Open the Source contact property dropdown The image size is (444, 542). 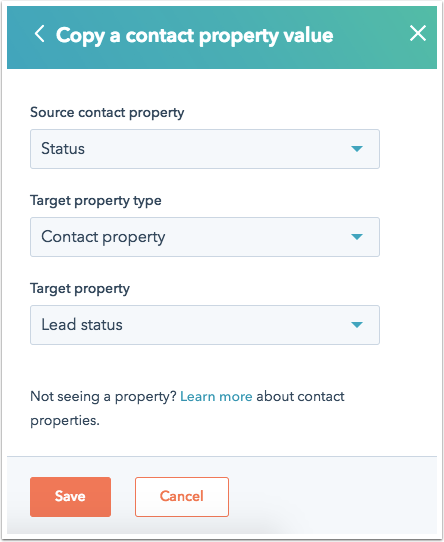coord(205,149)
